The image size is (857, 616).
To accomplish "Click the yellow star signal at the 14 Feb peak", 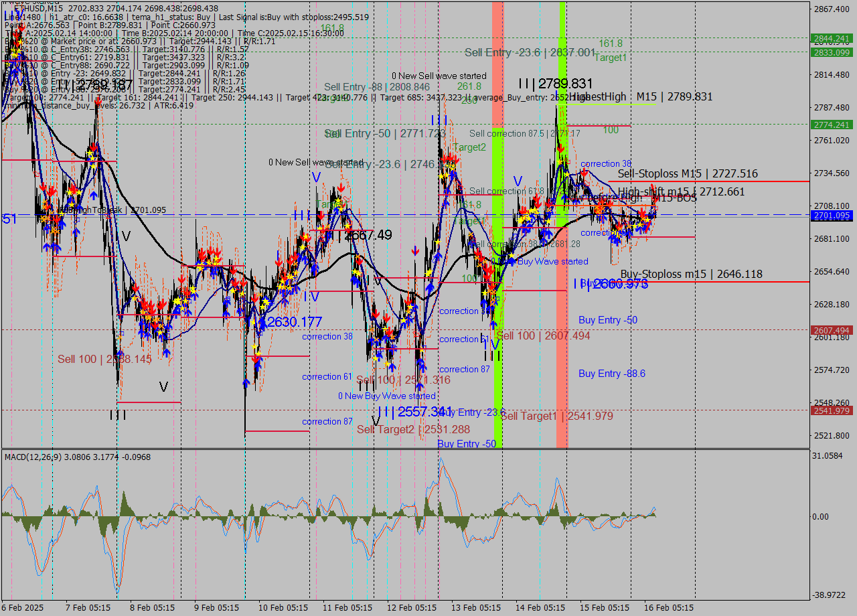I will (x=558, y=161).
